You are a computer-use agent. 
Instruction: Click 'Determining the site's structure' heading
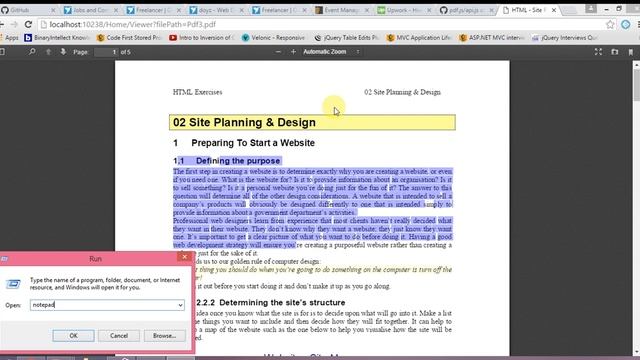coord(282,302)
